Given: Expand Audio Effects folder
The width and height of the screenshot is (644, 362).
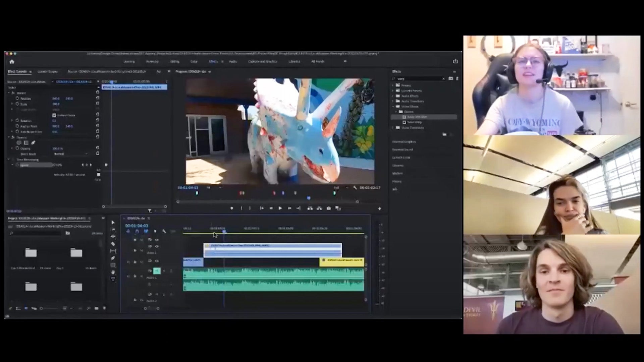Looking at the screenshot, I should click(393, 96).
